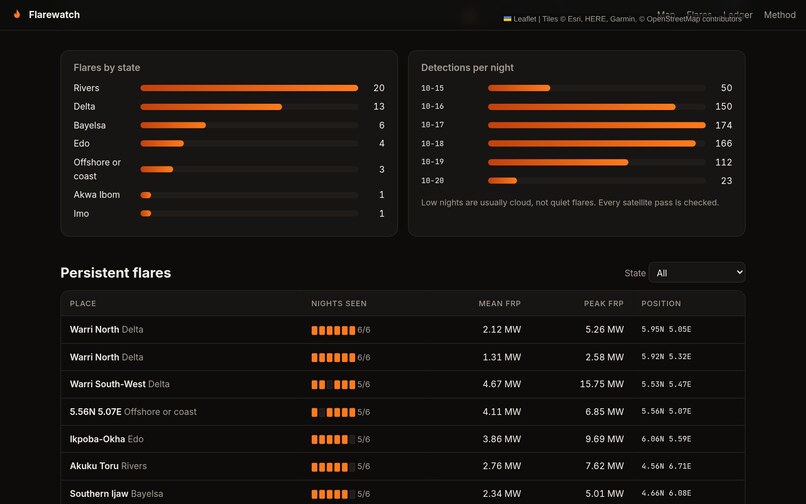Screen dimensions: 806x504
Task: Click the 4.56N 6.71E position cell
Action: [666, 466]
